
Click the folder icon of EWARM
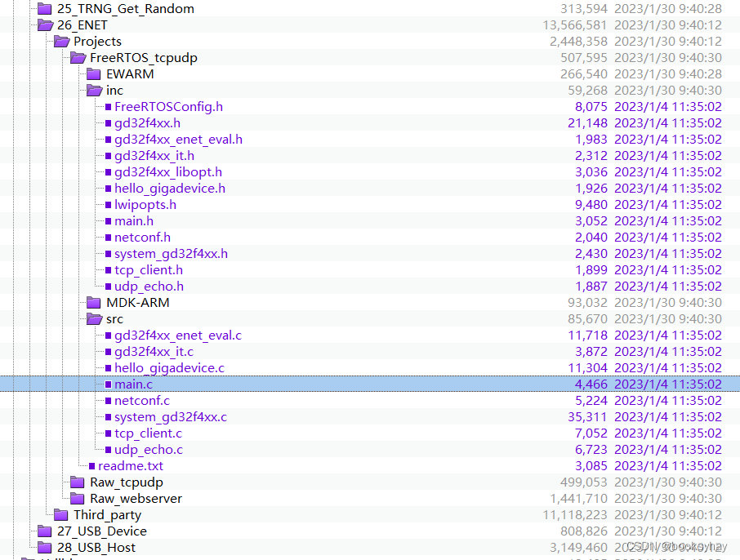[94, 73]
